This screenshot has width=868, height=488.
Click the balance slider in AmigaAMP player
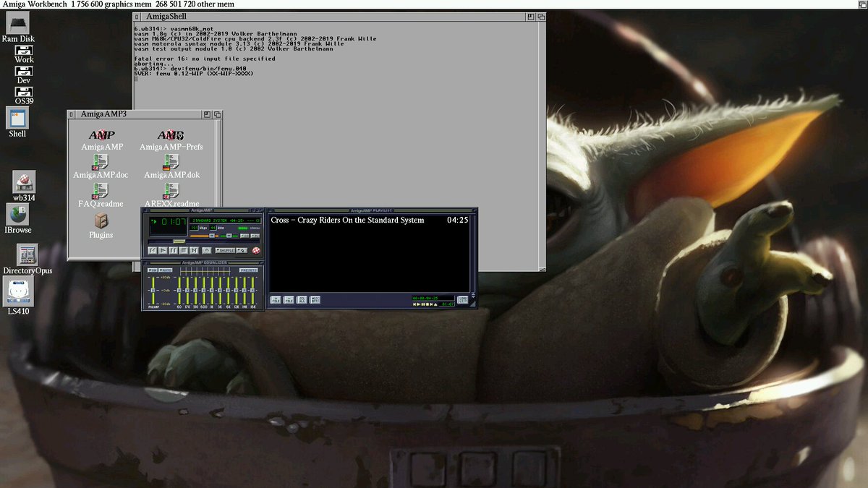[x=229, y=236]
